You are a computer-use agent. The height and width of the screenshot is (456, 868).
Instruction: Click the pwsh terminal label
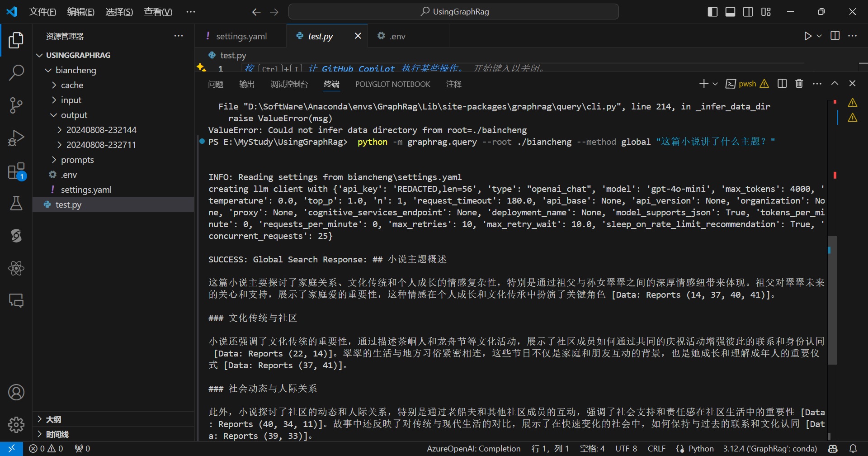pos(747,84)
